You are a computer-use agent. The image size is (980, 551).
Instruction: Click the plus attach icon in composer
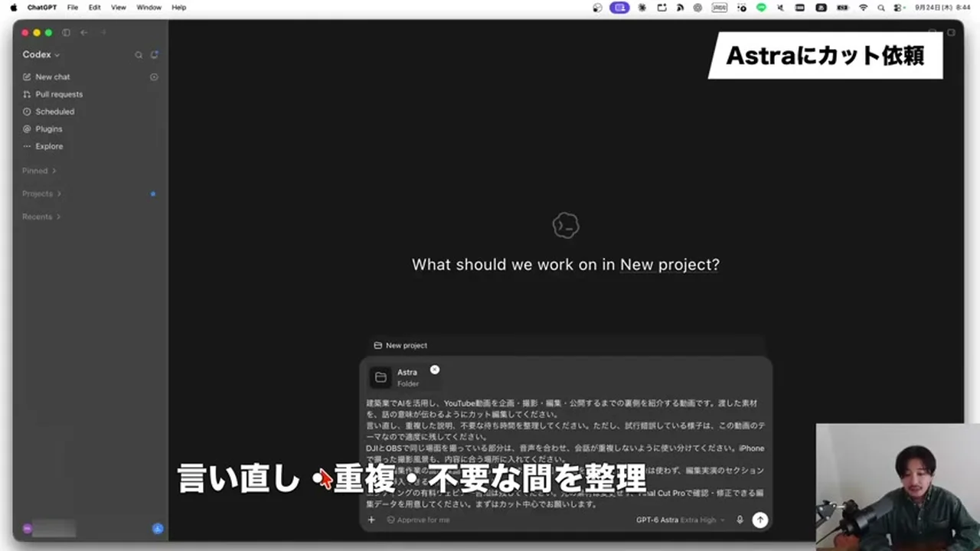point(371,520)
